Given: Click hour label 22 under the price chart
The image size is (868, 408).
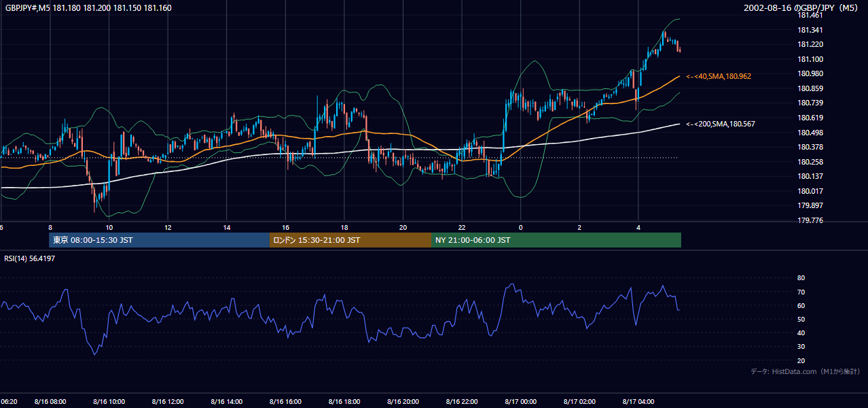Looking at the screenshot, I should [x=462, y=228].
